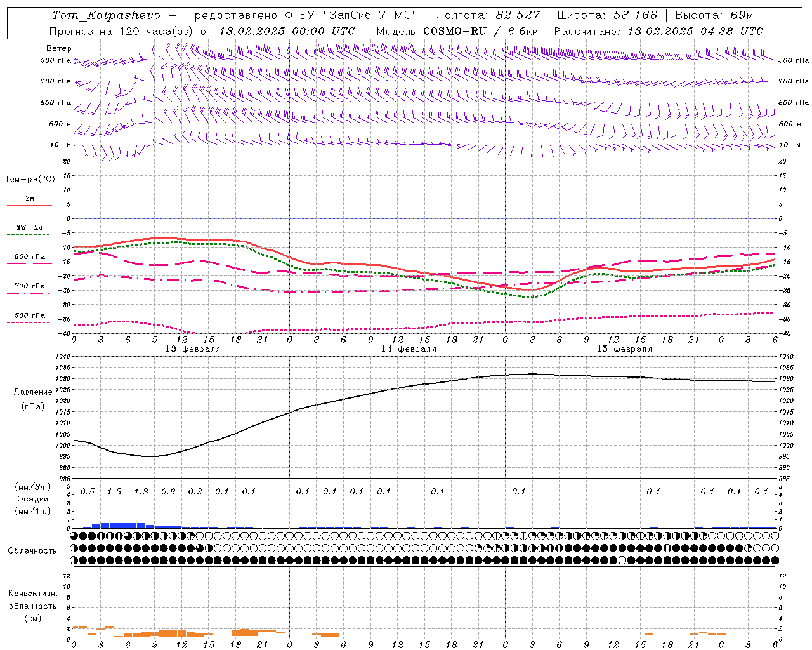Select the Широта: 58.166 value
This screenshot has height=650, width=812.
[x=608, y=15]
